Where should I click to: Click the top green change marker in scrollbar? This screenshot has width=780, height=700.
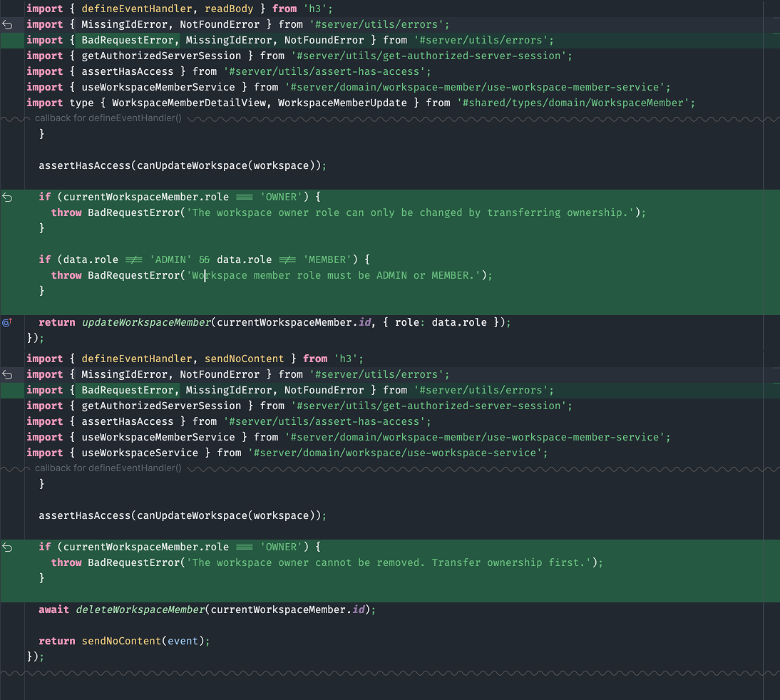pos(776,34)
